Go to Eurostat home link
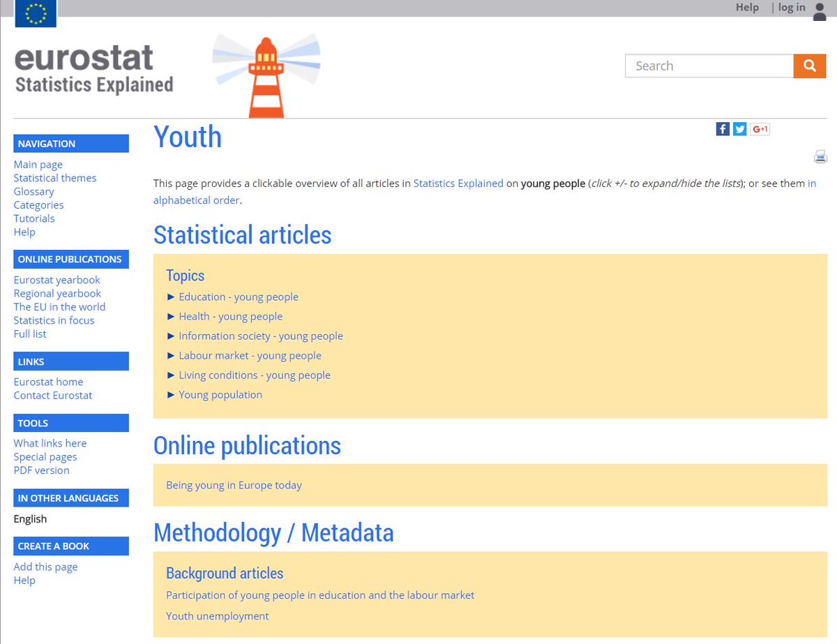Screen dimensions: 837x644 49,382
